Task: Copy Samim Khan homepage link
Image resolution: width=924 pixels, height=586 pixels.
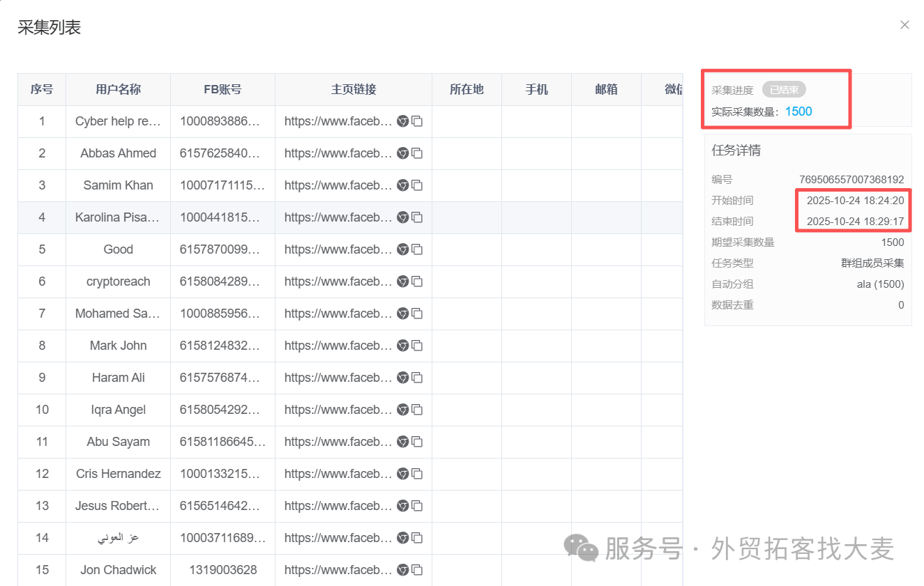Action: [417, 185]
